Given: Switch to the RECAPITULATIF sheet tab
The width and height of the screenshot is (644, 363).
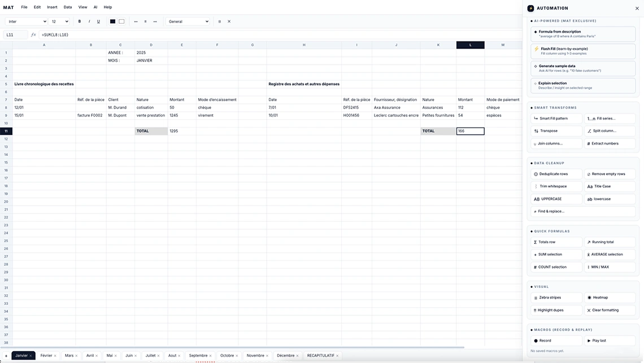Looking at the screenshot, I should click(320, 356).
